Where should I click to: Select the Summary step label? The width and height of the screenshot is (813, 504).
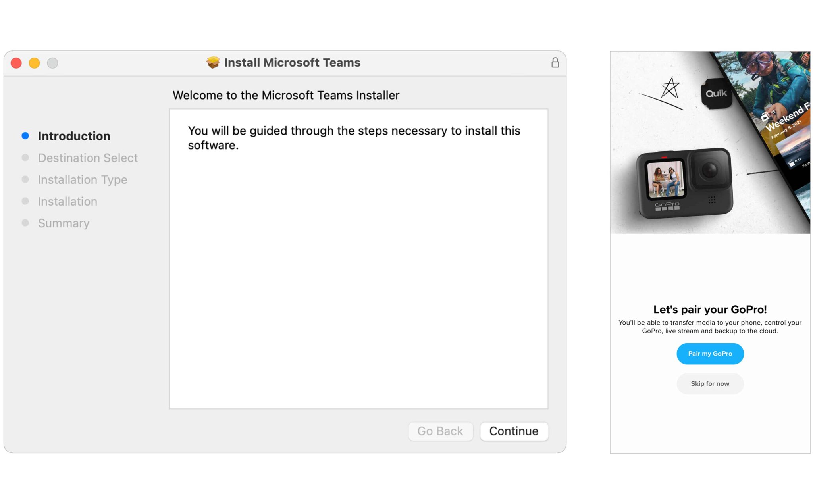click(x=64, y=223)
